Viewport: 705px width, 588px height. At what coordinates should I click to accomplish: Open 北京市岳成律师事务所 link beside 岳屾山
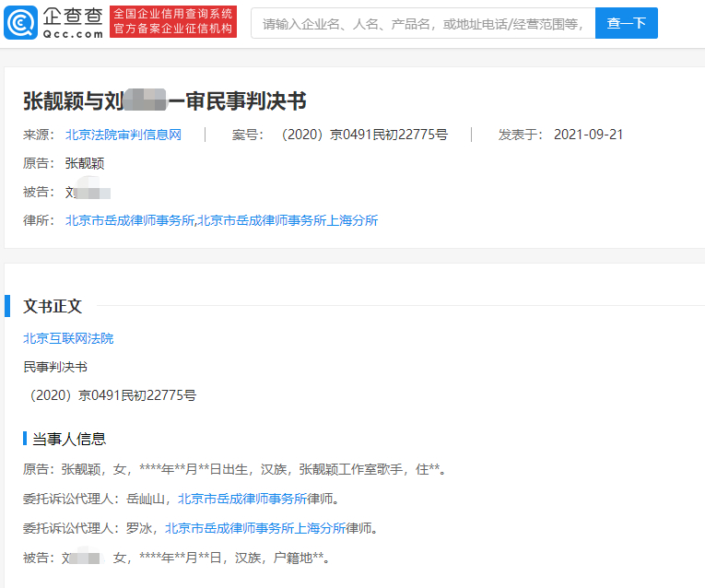242,499
